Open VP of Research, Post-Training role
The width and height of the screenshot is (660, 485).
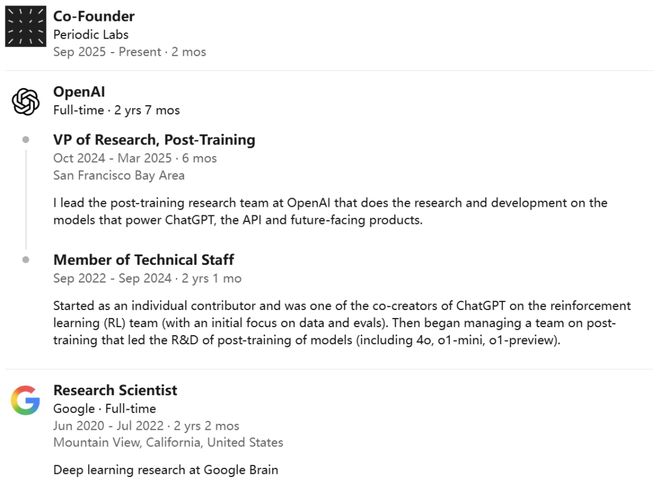pos(154,140)
